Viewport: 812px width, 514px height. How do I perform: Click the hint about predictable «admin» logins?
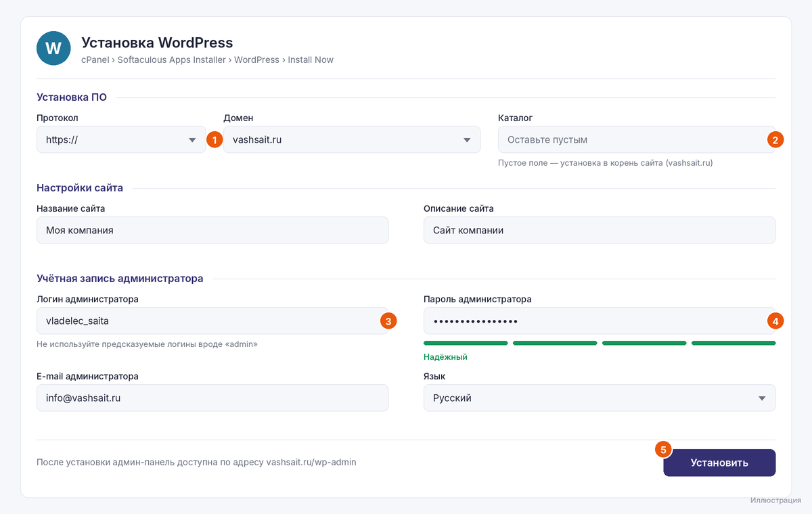148,344
